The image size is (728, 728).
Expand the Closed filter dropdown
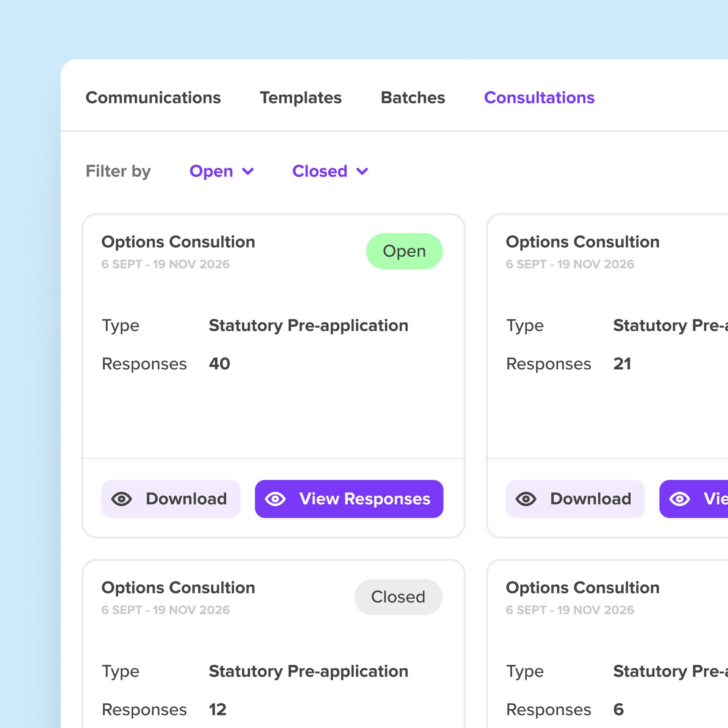pyautogui.click(x=330, y=171)
